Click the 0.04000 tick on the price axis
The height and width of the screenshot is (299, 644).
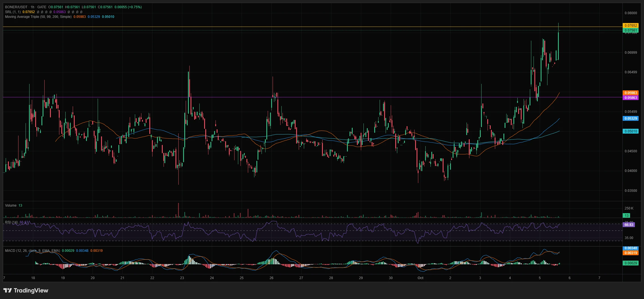631,171
